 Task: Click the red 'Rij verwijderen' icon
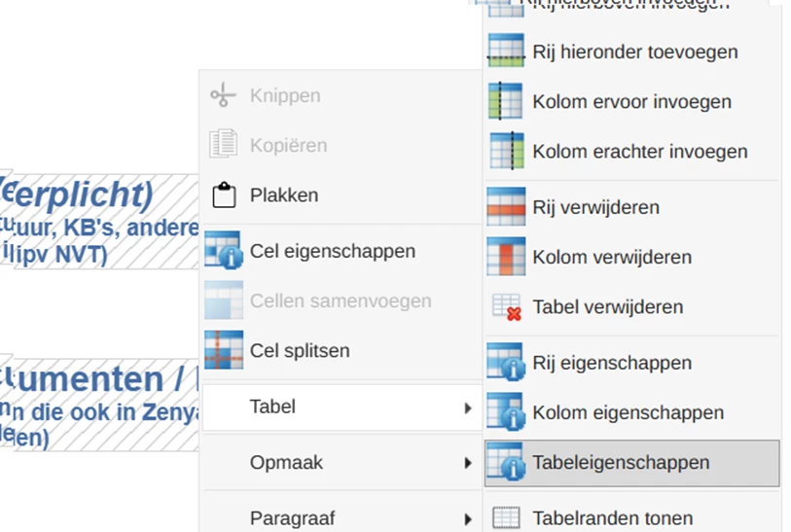pos(506,207)
